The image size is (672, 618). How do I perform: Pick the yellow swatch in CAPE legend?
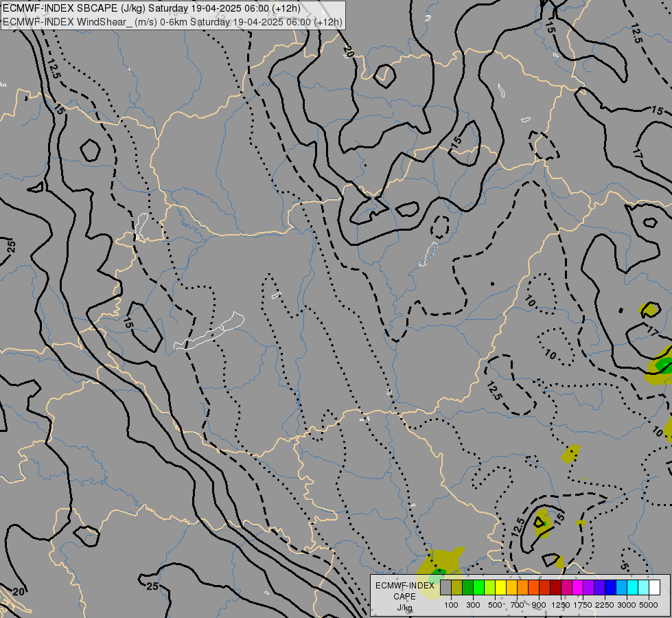click(500, 588)
